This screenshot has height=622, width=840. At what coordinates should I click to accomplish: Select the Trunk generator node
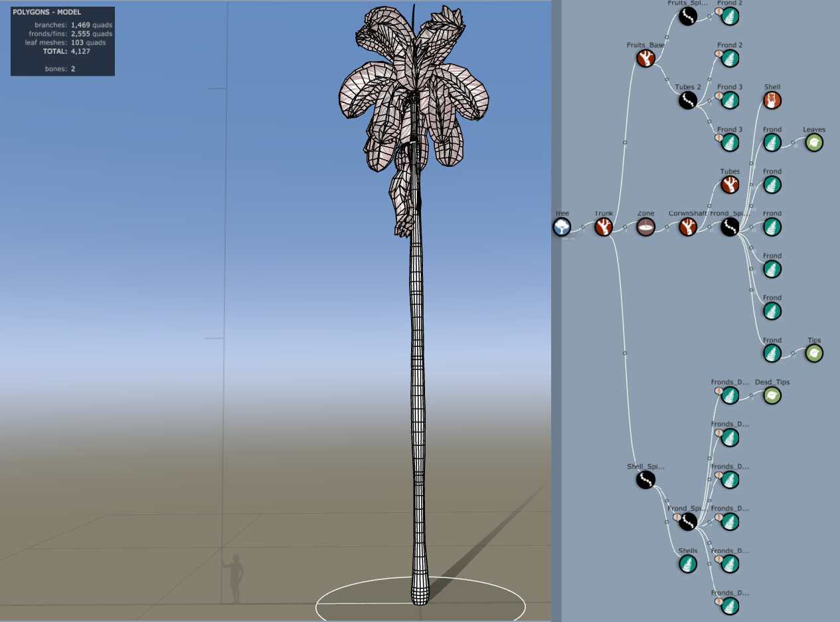603,227
